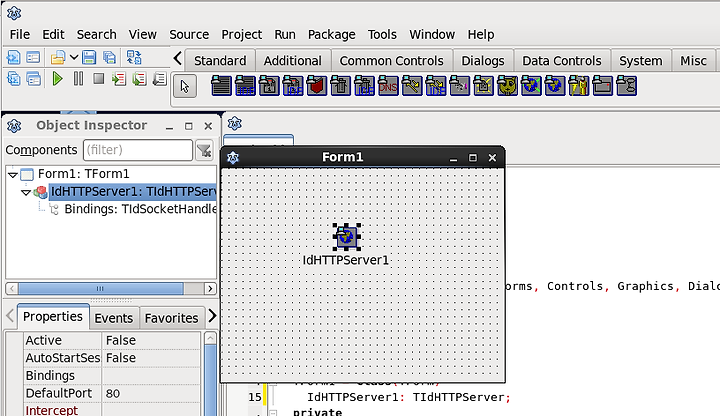The height and width of the screenshot is (416, 720).
Task: Open the Favorites tab in Object Inspector
Action: (x=171, y=318)
